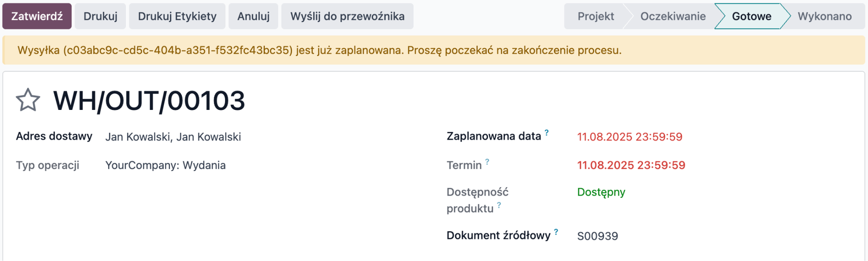Open source document S00939
868x261 pixels.
coord(597,236)
